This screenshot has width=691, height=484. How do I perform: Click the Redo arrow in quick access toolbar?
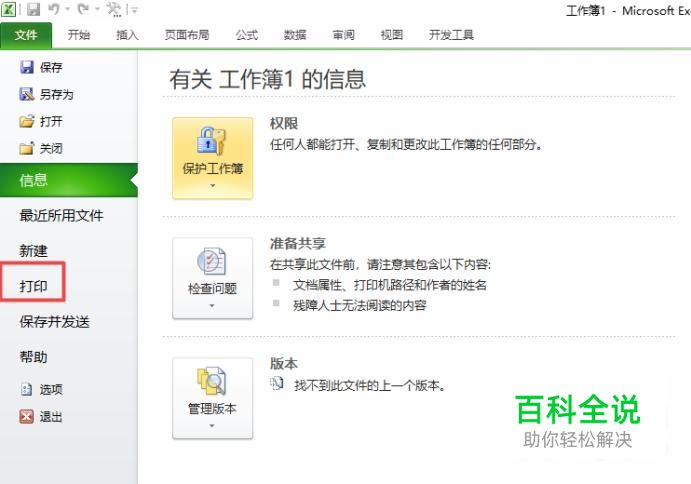point(83,9)
